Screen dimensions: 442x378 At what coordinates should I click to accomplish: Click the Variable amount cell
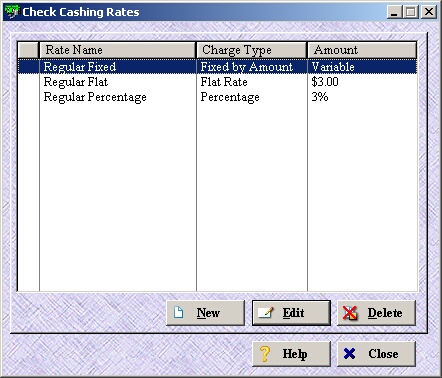pyautogui.click(x=362, y=67)
